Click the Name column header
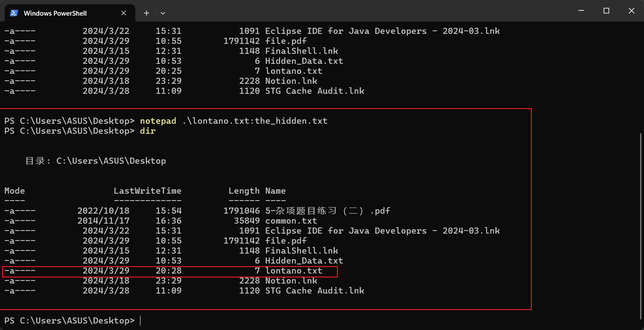Screen dimensions: 644x330 pyautogui.click(x=275, y=191)
